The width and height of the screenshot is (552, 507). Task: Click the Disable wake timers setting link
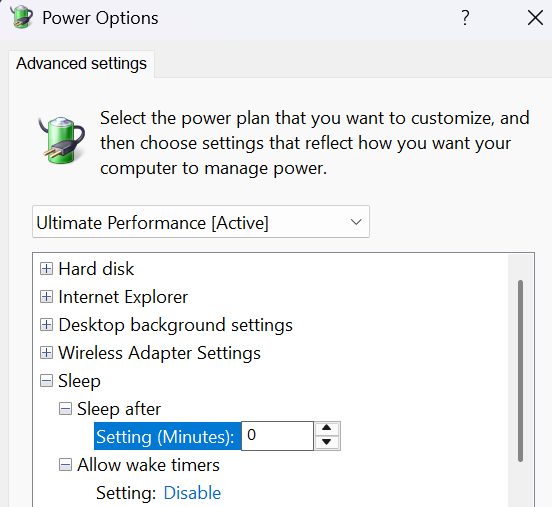point(192,493)
